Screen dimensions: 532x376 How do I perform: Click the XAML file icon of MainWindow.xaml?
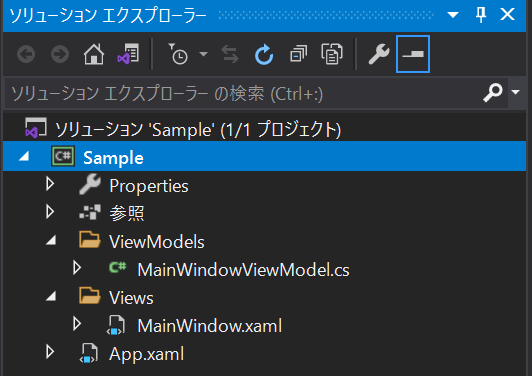(x=116, y=325)
